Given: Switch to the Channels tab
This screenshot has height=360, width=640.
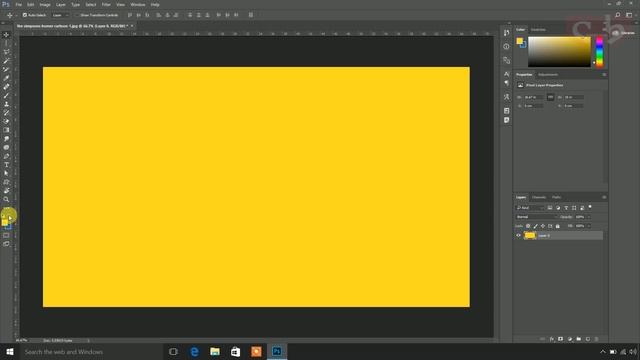Looking at the screenshot, I should [x=539, y=197].
